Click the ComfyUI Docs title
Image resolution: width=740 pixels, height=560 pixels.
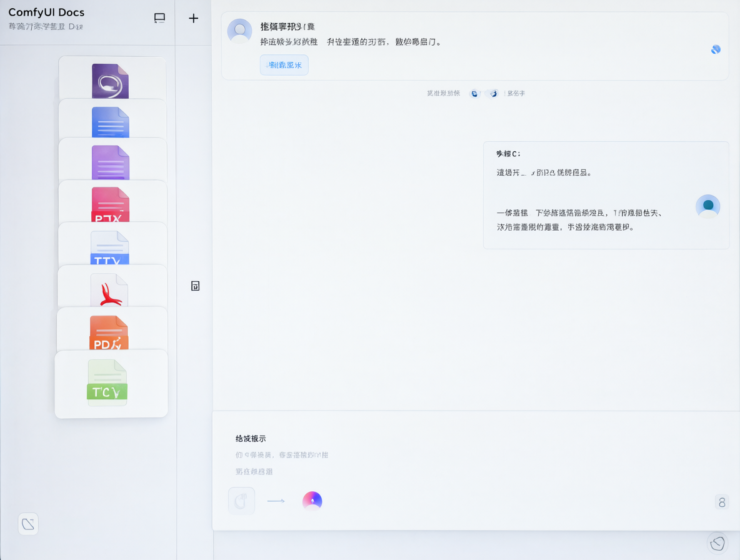46,12
